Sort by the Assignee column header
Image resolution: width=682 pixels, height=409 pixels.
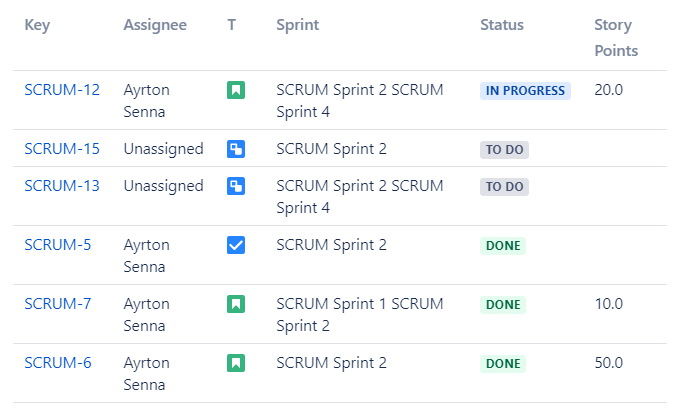(x=155, y=25)
